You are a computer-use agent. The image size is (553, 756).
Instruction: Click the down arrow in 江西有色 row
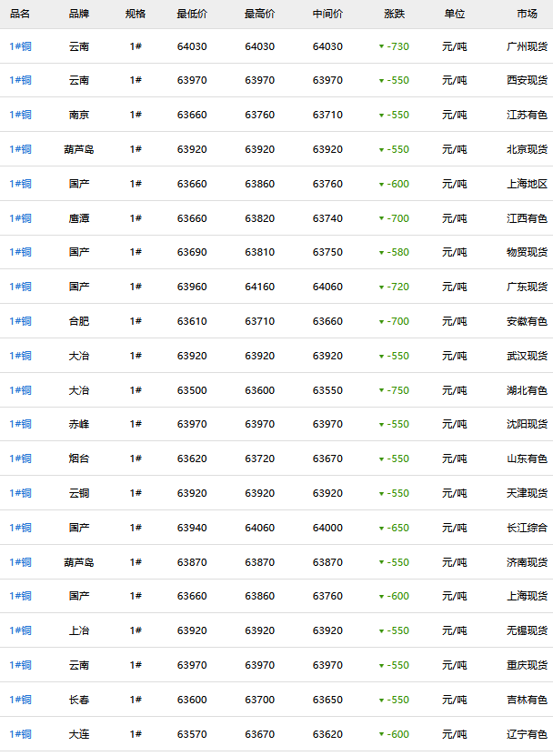click(x=381, y=219)
